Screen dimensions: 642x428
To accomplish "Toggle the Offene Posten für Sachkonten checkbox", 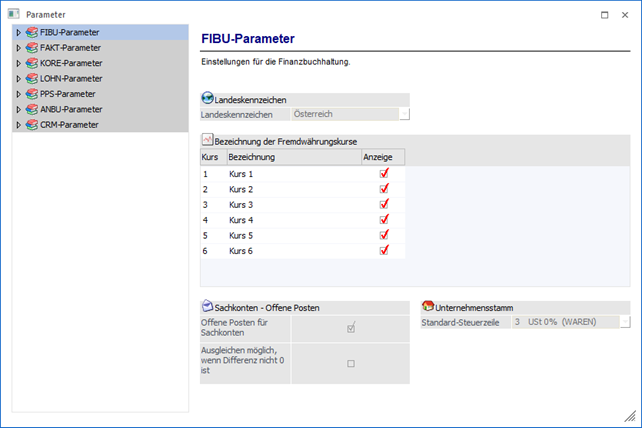I will (x=351, y=327).
